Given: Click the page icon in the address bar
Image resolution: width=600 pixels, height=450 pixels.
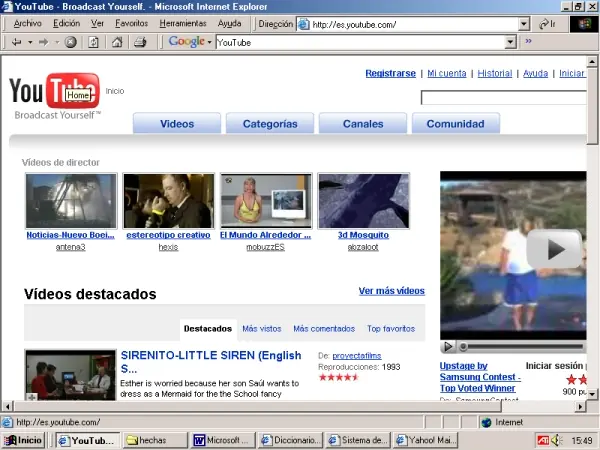Looking at the screenshot, I should click(x=304, y=24).
